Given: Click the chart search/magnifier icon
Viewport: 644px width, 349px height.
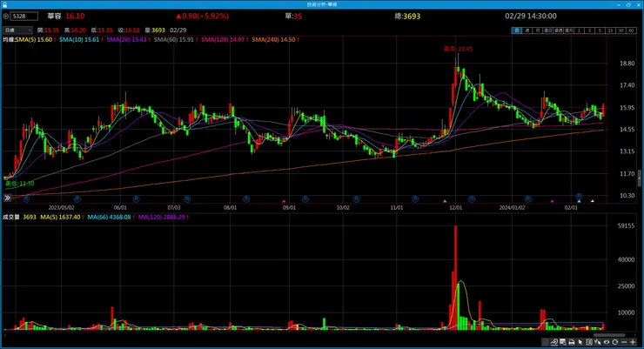Looking at the screenshot, I should point(563,342).
